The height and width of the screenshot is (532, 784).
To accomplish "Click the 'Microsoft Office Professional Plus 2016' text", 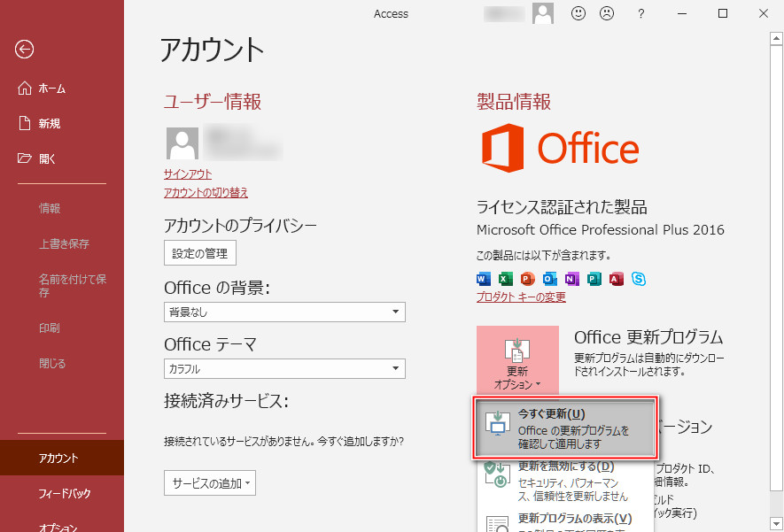I will [x=600, y=230].
